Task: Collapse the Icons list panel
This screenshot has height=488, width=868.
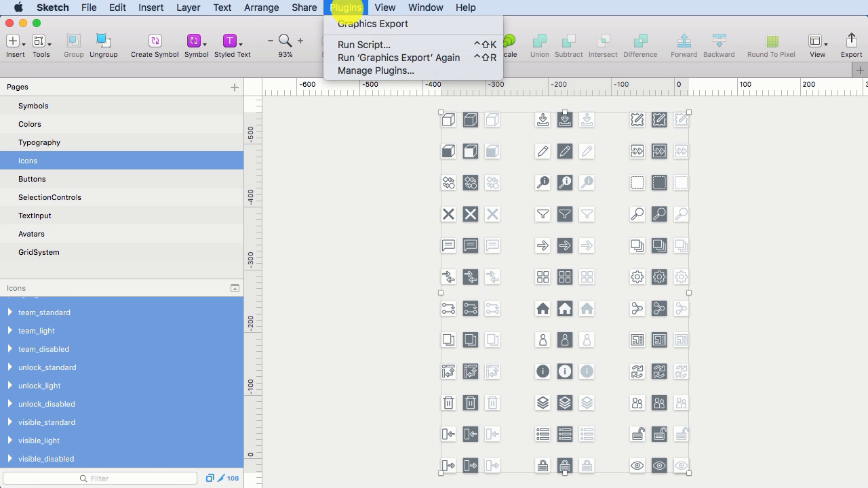Action: pos(234,287)
